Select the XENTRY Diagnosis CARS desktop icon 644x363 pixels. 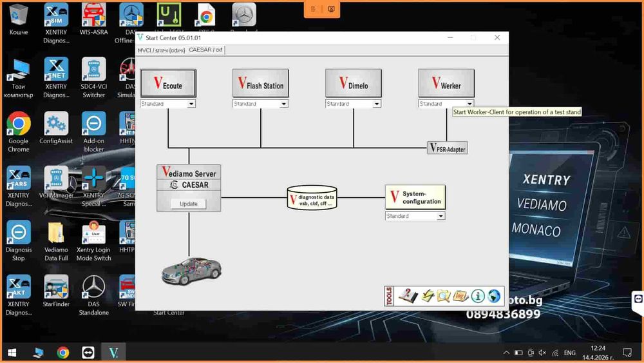point(19,186)
